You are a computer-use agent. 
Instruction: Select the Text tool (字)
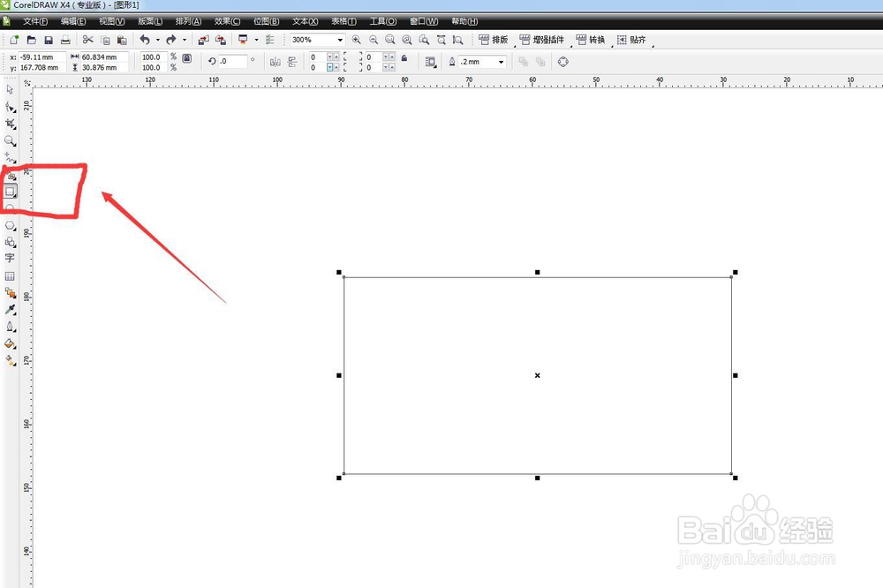tap(10, 259)
